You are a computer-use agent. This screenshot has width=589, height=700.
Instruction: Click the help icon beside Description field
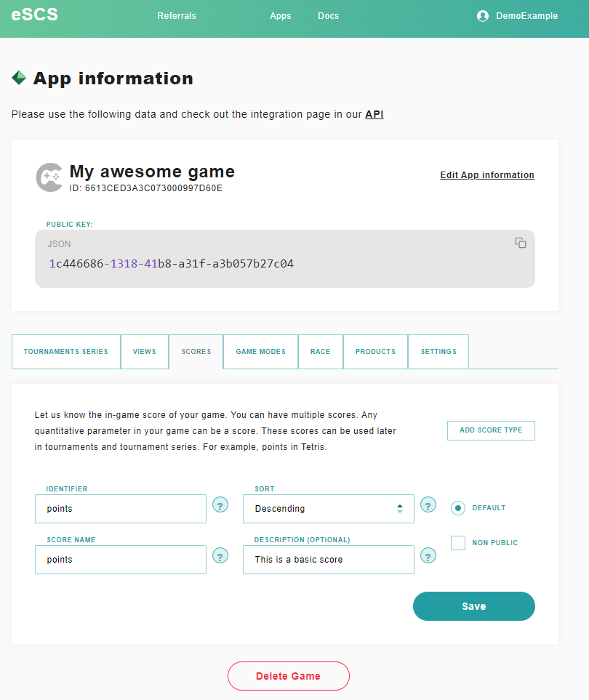(x=428, y=556)
